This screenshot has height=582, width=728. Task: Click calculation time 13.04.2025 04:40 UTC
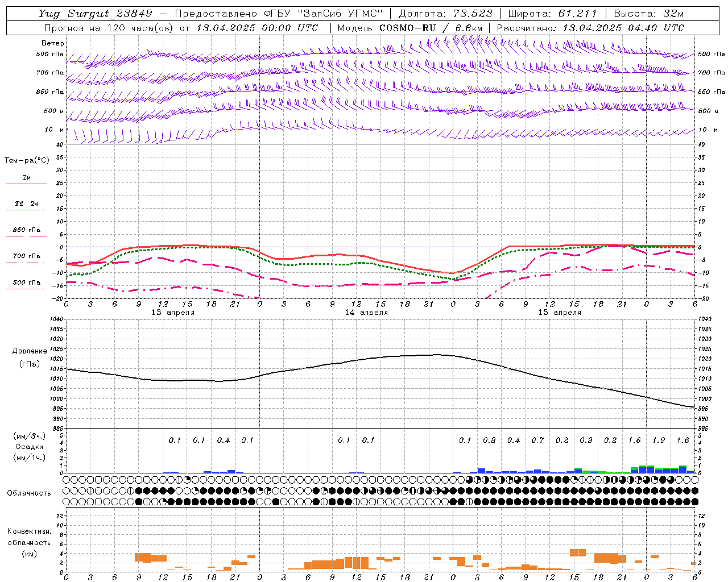(623, 27)
